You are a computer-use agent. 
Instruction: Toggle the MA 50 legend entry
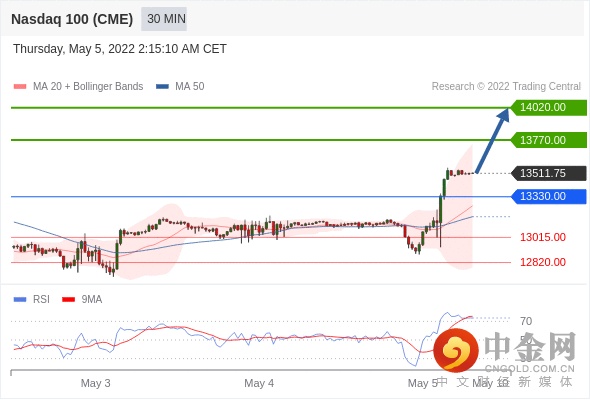pos(180,87)
